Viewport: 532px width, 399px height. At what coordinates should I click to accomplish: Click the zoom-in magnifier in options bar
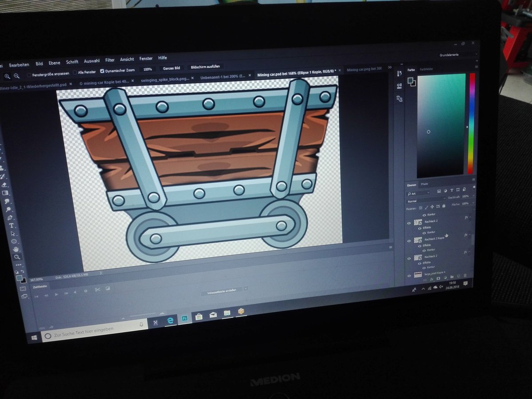pos(7,76)
